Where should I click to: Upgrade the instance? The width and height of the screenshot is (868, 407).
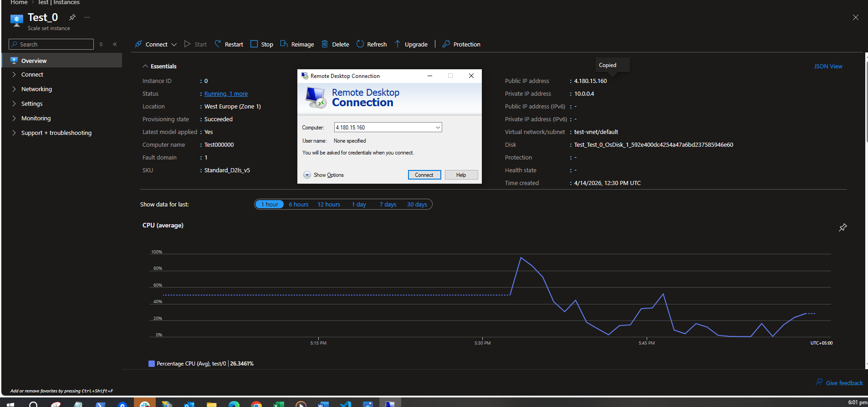click(x=411, y=44)
